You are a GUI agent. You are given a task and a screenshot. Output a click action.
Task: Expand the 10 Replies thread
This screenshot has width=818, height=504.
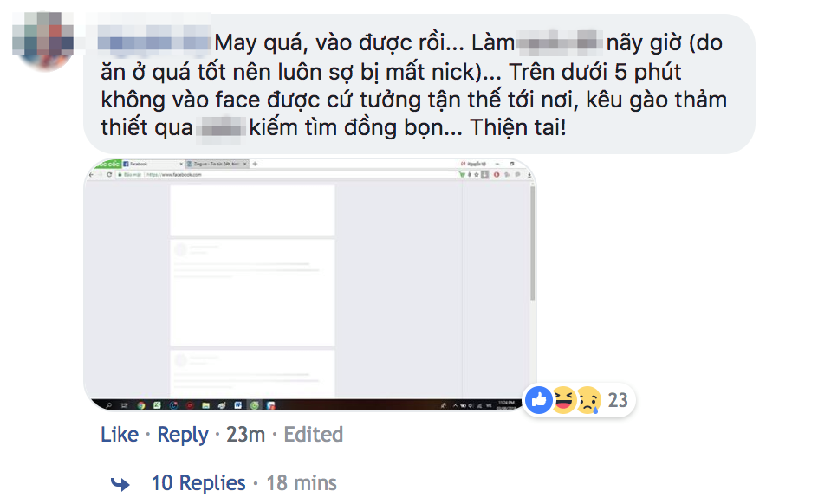click(198, 482)
